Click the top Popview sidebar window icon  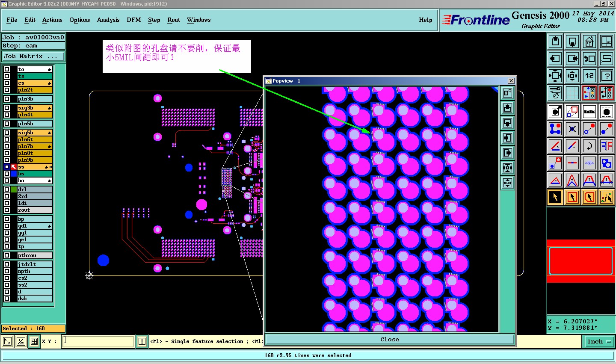click(507, 93)
